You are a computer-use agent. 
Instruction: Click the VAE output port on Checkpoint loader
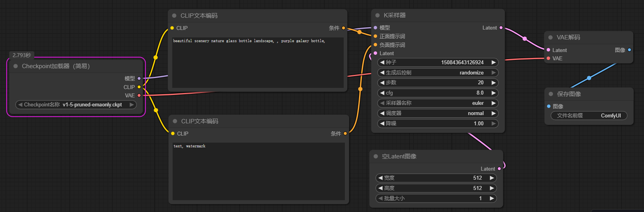point(139,95)
